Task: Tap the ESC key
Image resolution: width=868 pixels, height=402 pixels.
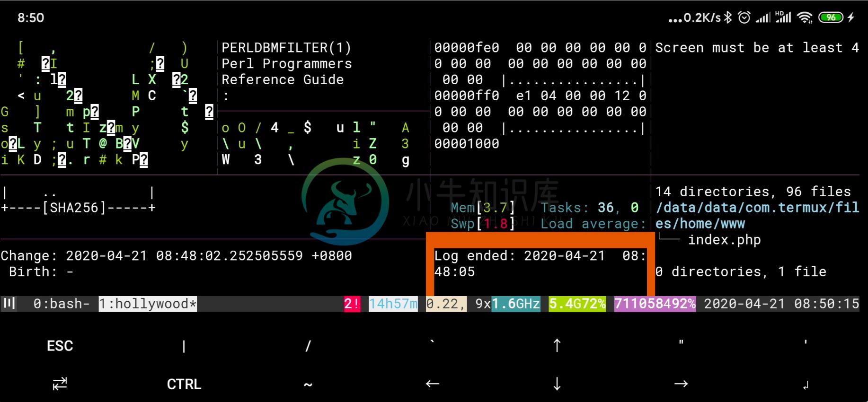Action: 60,346
